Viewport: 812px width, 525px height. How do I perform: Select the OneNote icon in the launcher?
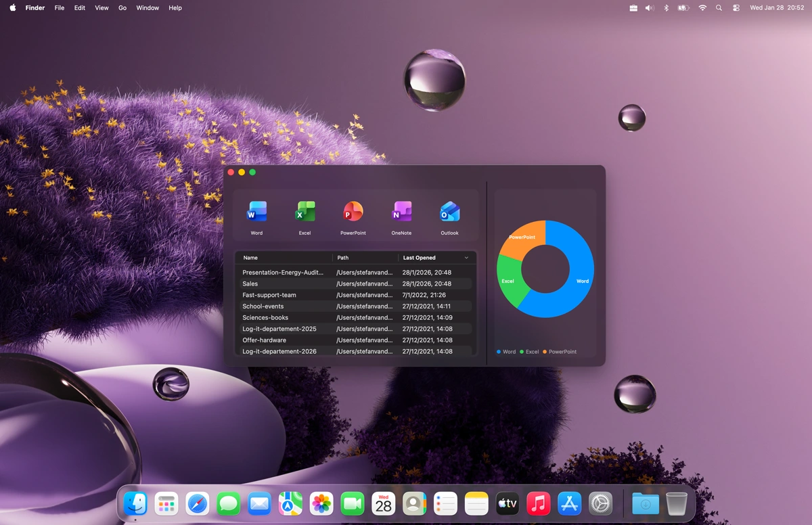401,211
